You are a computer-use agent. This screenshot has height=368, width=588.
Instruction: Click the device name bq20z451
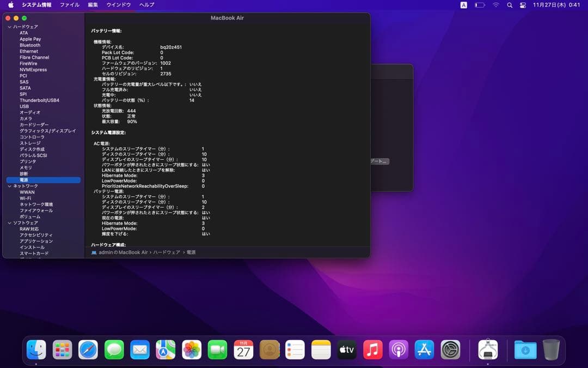tap(171, 47)
